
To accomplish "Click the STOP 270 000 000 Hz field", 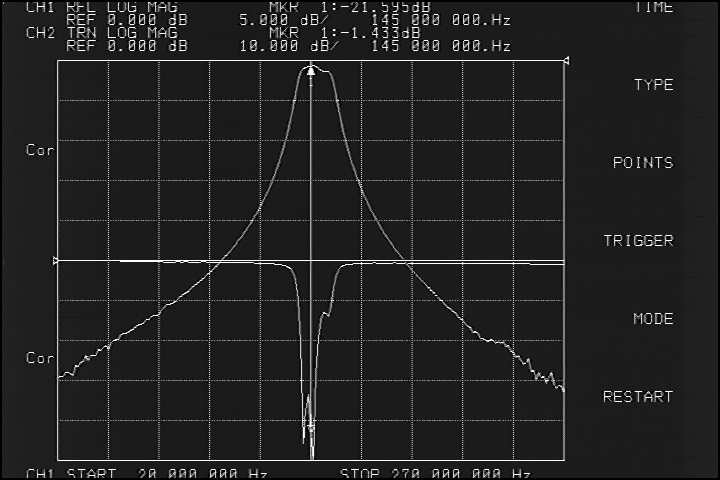I will pyautogui.click(x=435, y=473).
